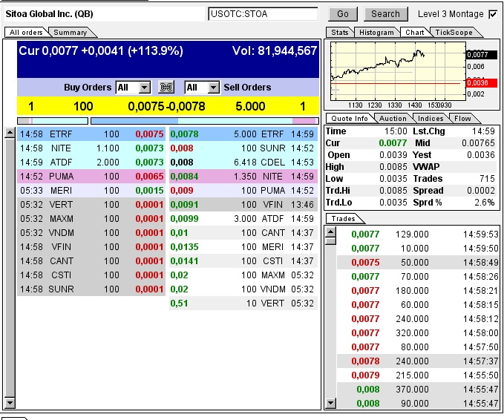Image resolution: width=504 pixels, height=420 pixels.
Task: Open the Sell Orders filter dropdown
Action: pyautogui.click(x=213, y=88)
